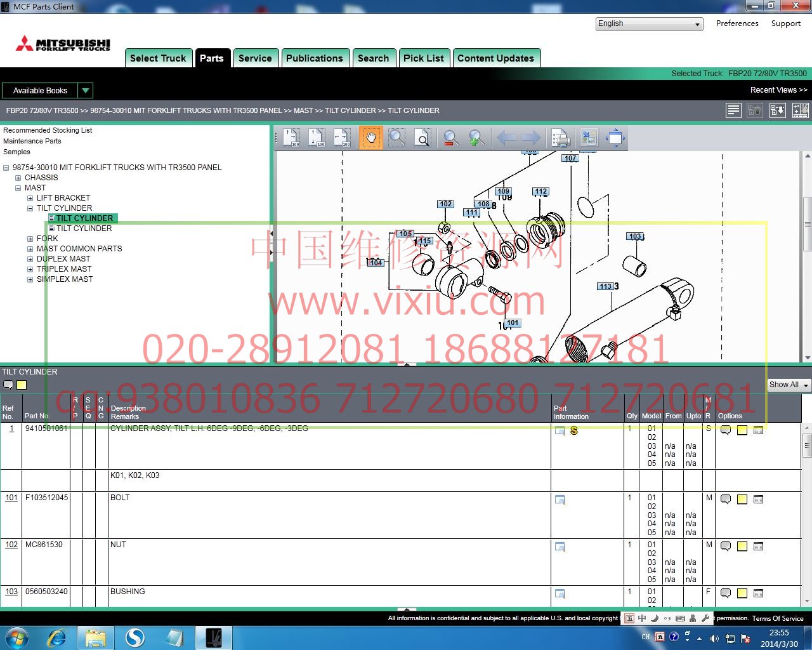Click the fit-to-window icon with arrows
This screenshot has width=812, height=650.
pyautogui.click(x=615, y=138)
